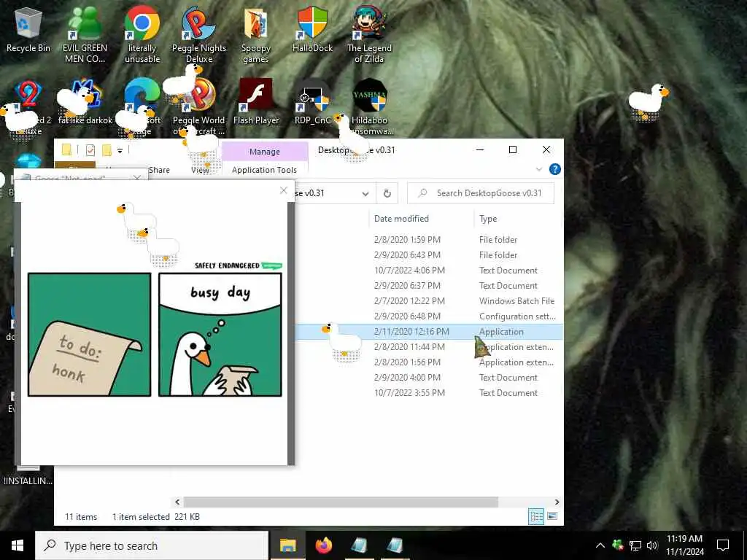Click the New folder quick access icon

tap(107, 150)
